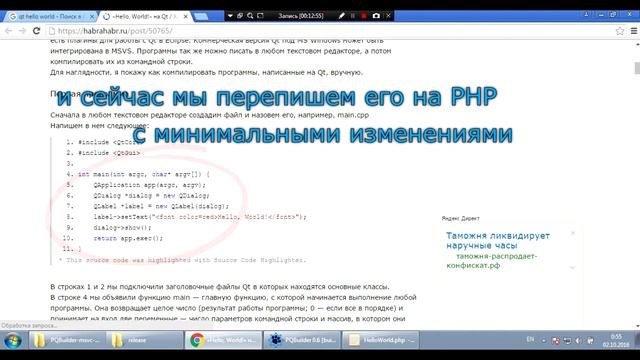
Task: Click code line 'int main(int argc, char* argv[]) {'
Action: point(144,174)
